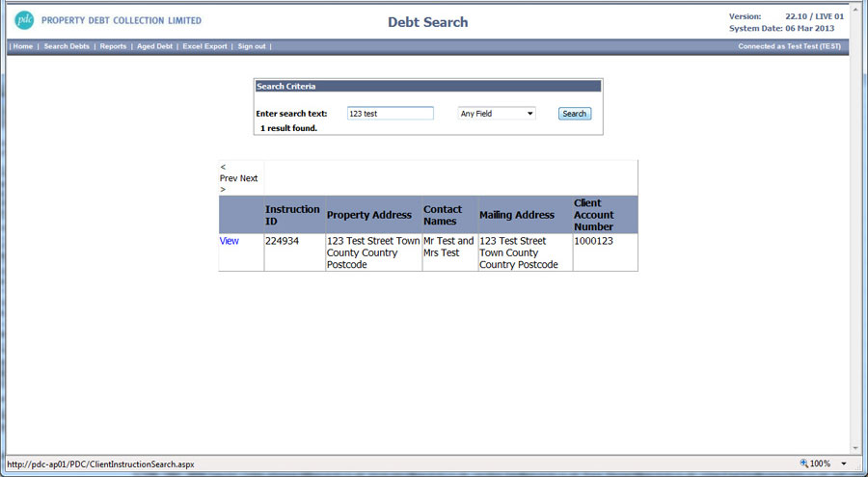Click the zoom magnifier icon in status bar
868x477 pixels.
[x=803, y=464]
